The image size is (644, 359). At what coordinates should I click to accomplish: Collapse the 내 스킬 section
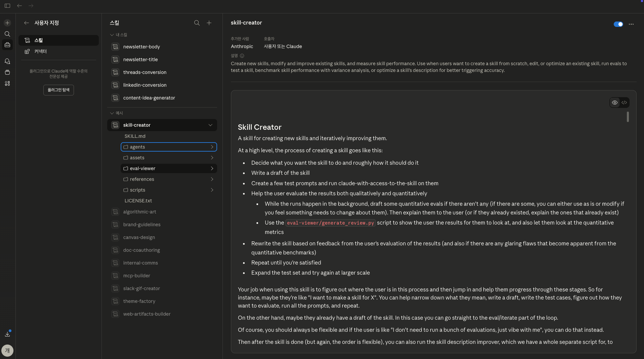tap(112, 35)
